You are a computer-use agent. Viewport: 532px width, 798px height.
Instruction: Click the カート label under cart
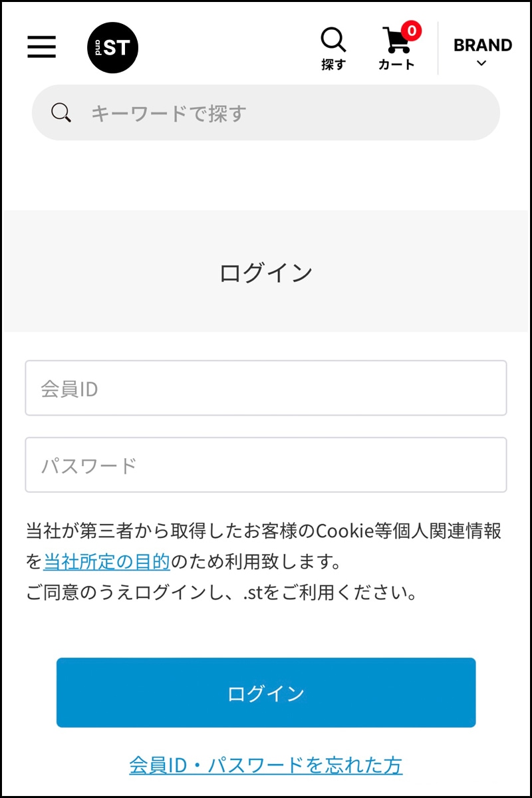pos(396,65)
